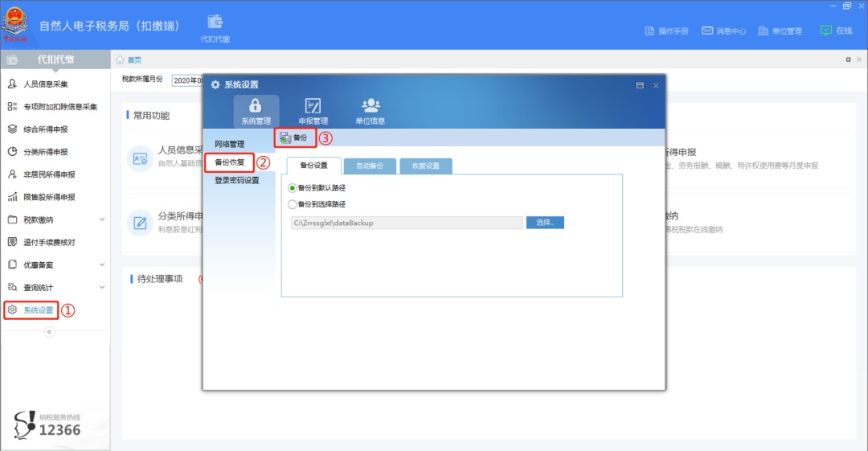Click 优惠备案 icon in sidebar
868x451 pixels.
coord(12,264)
